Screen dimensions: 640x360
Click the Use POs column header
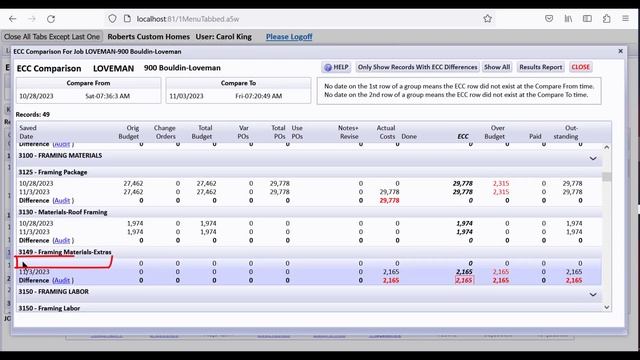click(x=297, y=132)
